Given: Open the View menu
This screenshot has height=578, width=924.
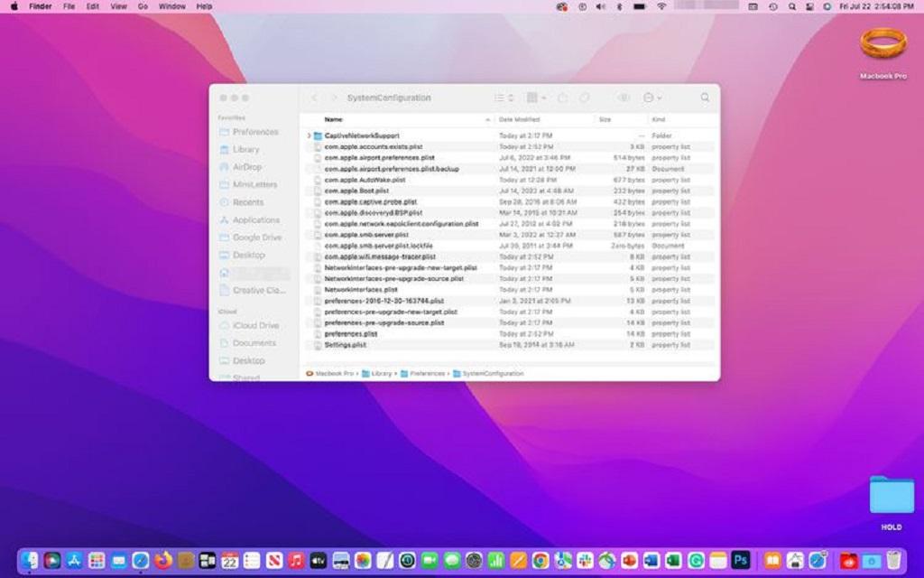Looking at the screenshot, I should (118, 6).
